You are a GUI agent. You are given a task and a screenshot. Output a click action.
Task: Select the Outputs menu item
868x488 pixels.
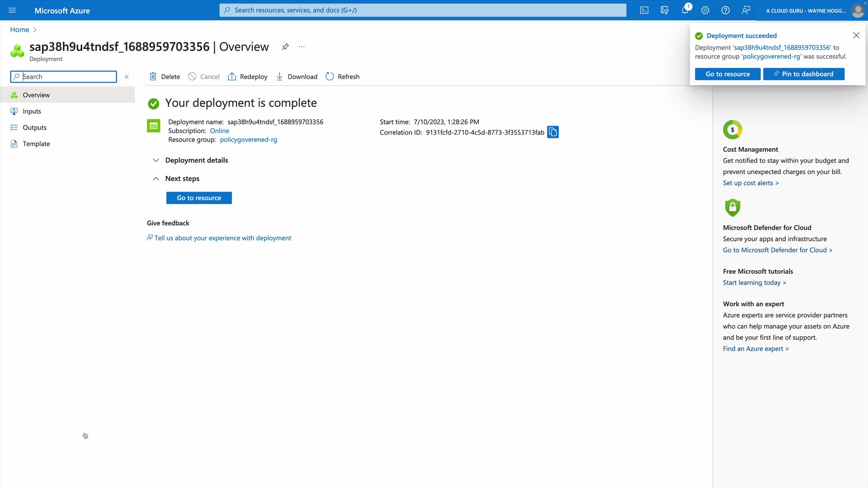tap(34, 127)
